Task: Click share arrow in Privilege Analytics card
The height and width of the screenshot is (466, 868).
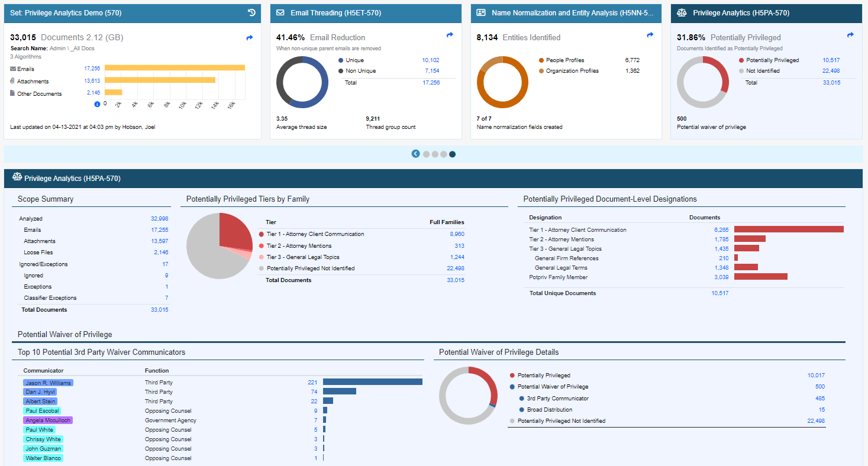Action: (x=850, y=35)
